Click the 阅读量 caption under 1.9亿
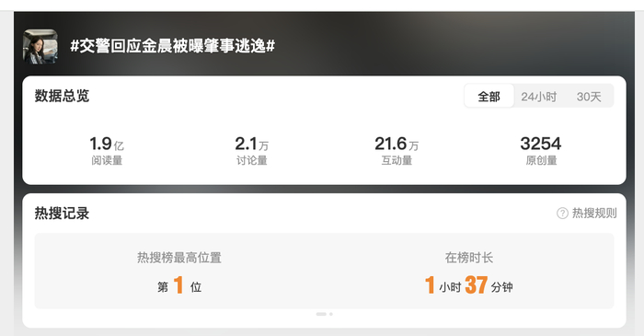The height and width of the screenshot is (336, 644). (107, 160)
